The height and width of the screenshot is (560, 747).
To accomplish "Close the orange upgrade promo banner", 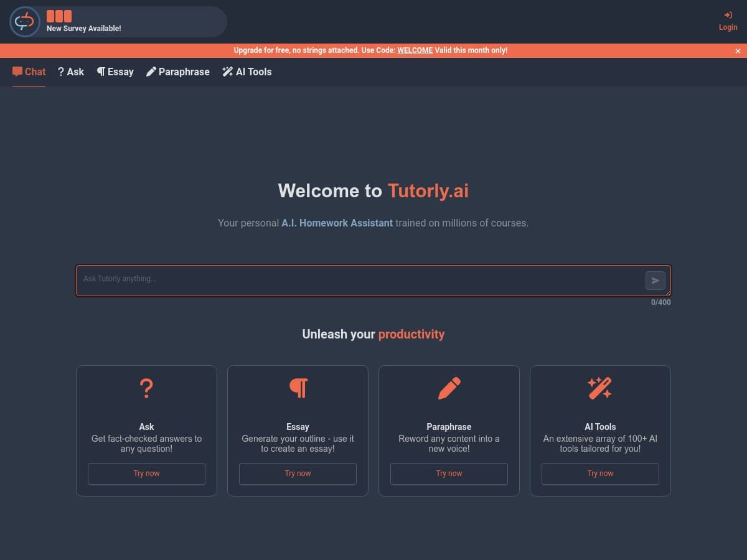I will click(x=738, y=51).
